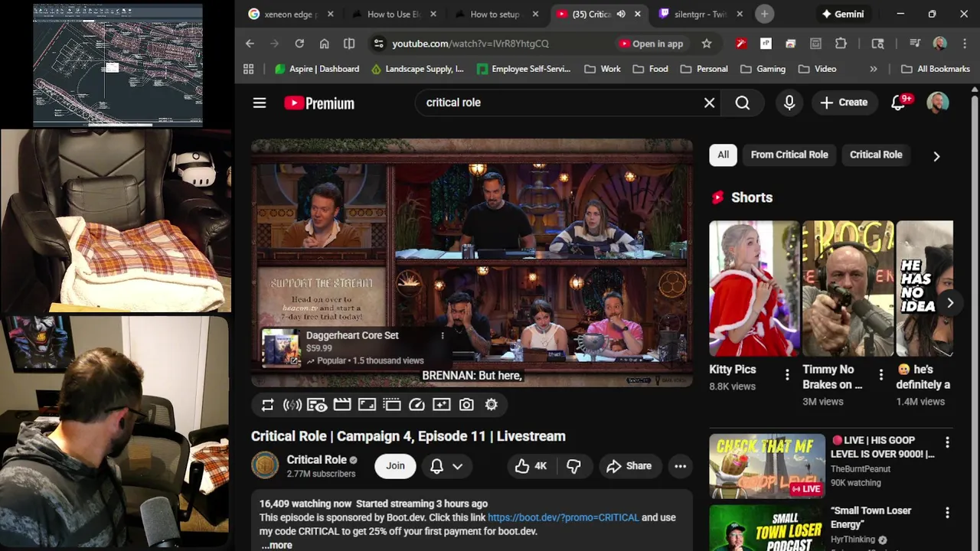
Task: Open the enhancer settings gear icon
Action: pos(492,405)
